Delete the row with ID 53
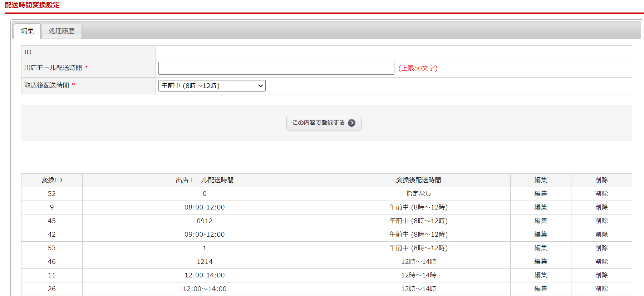The width and height of the screenshot is (644, 296). (601, 248)
